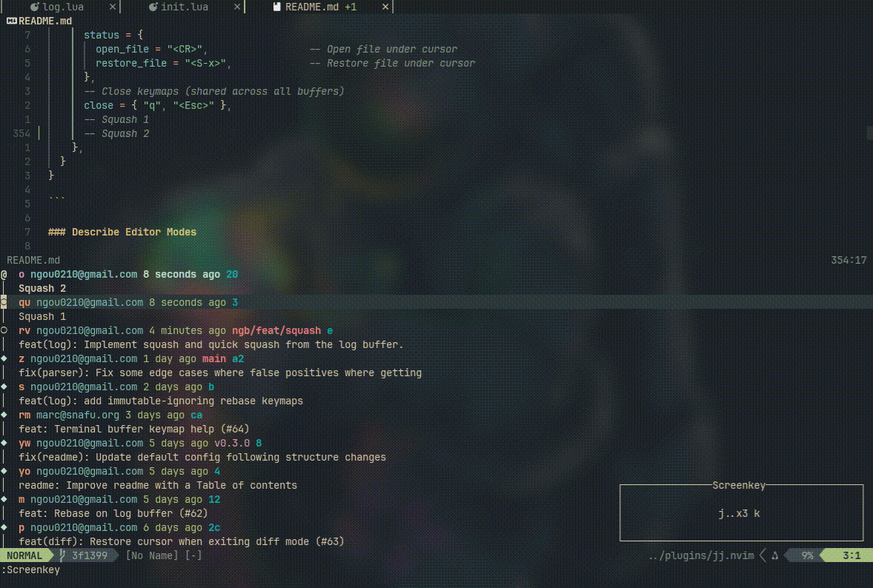Click the main bookmark label
This screenshot has height=588, width=873.
click(x=213, y=359)
